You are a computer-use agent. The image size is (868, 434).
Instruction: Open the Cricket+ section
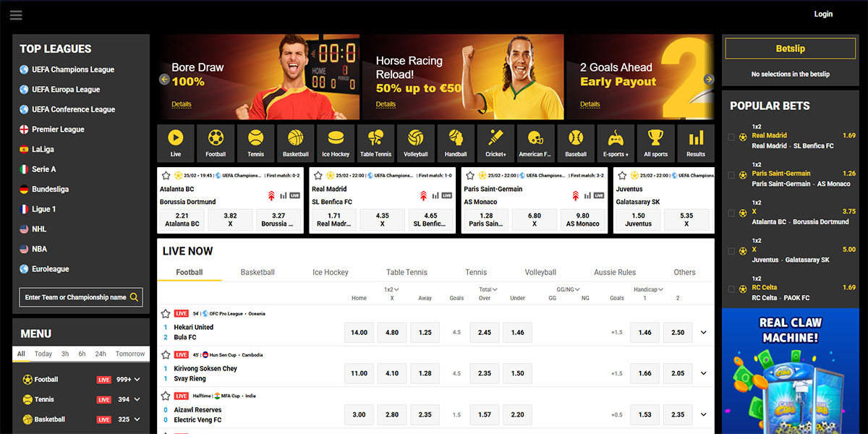pos(495,142)
